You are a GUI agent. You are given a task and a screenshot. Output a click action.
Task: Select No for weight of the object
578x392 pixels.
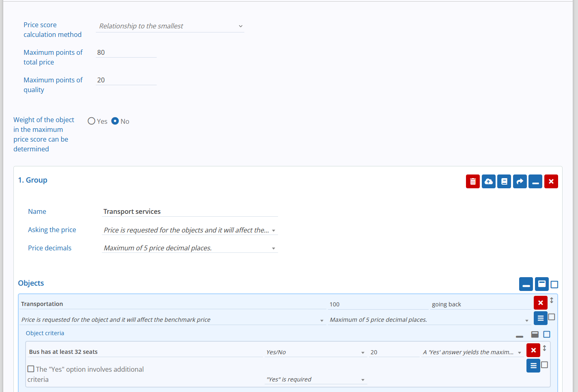pos(115,121)
